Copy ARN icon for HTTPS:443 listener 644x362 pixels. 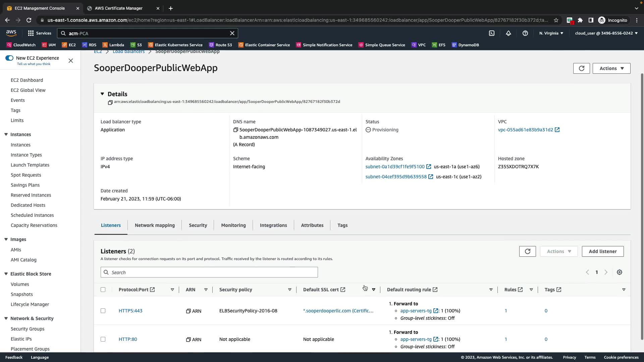[x=189, y=311]
